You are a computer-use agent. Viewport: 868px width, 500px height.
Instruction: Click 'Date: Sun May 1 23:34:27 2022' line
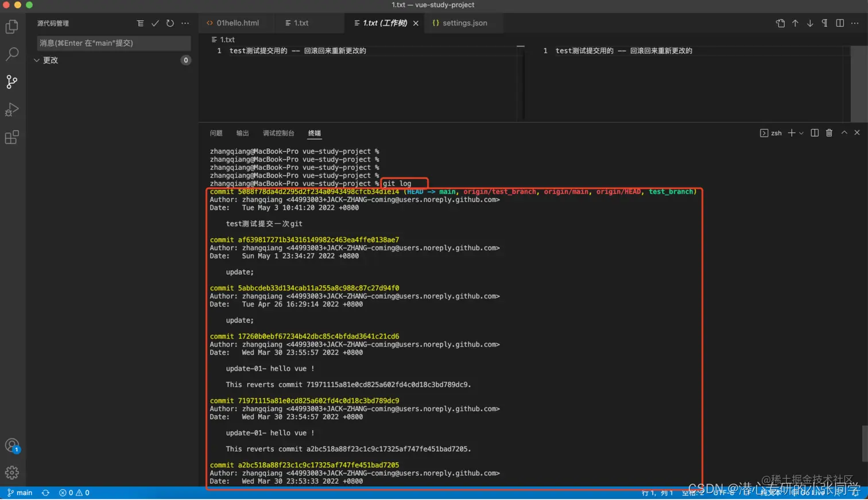pyautogui.click(x=284, y=256)
